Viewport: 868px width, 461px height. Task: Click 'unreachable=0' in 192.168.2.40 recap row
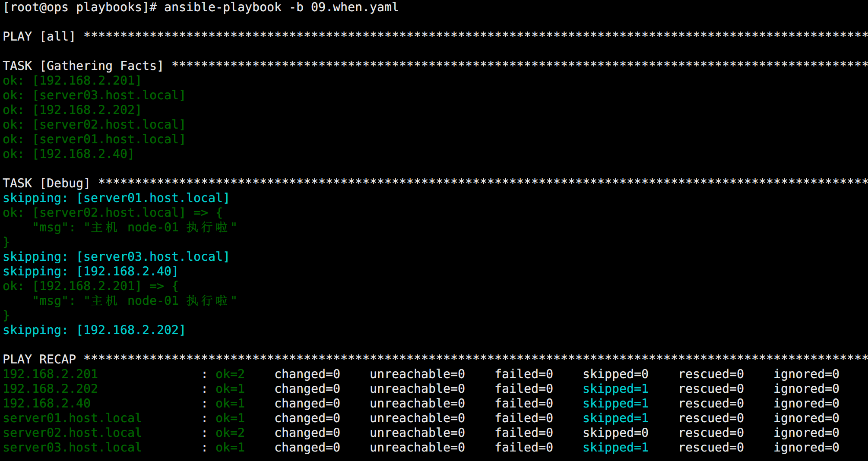[417, 403]
